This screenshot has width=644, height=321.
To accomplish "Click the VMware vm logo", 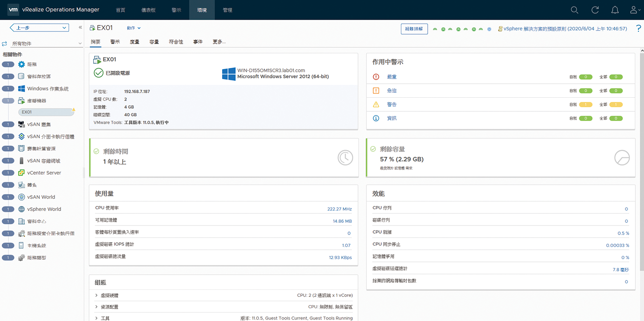I will click(x=13, y=10).
